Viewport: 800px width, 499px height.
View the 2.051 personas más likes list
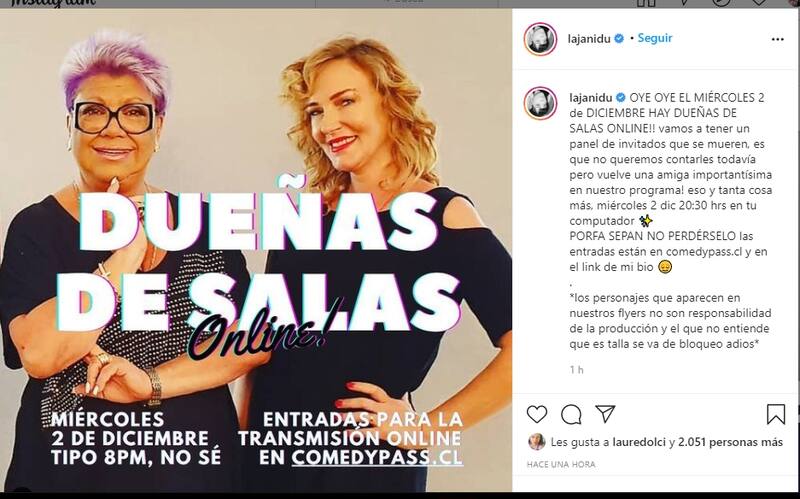[x=730, y=442]
